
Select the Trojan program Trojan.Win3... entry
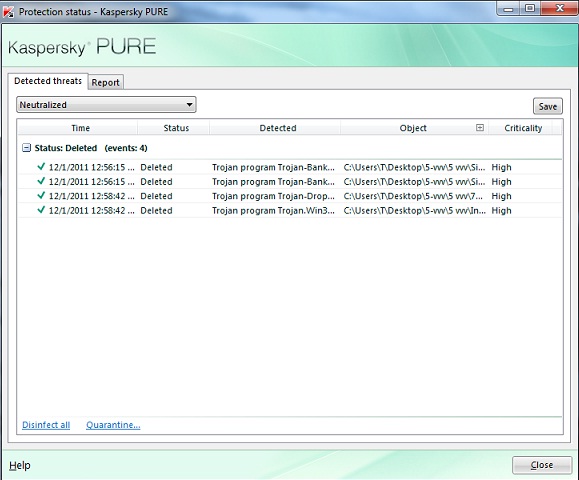[x=273, y=210]
